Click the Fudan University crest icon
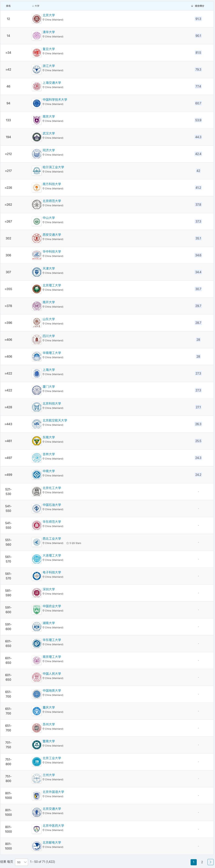Image resolution: width=215 pixels, height=868 pixels. pos(36,53)
